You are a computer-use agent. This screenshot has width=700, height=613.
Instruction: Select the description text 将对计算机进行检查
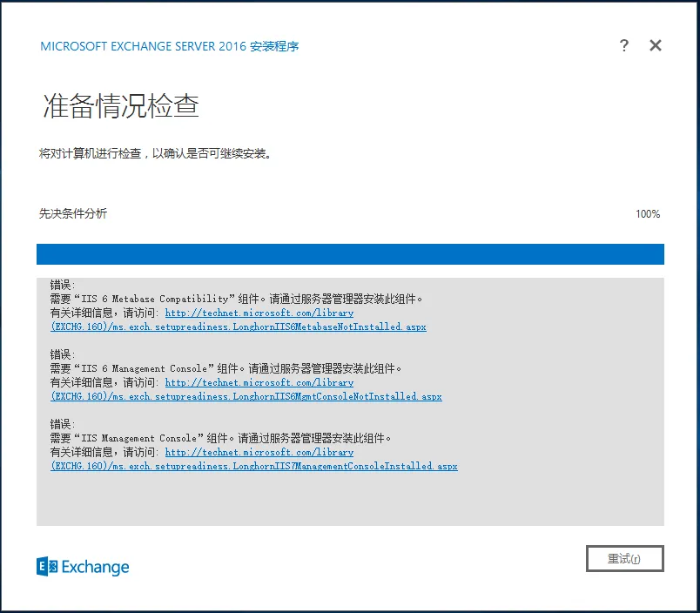(x=155, y=153)
